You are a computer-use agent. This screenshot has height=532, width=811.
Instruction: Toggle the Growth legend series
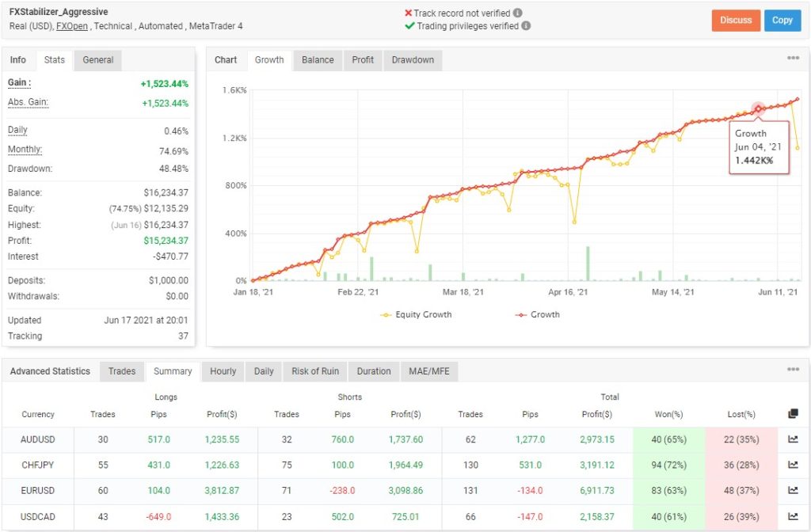[x=538, y=314]
